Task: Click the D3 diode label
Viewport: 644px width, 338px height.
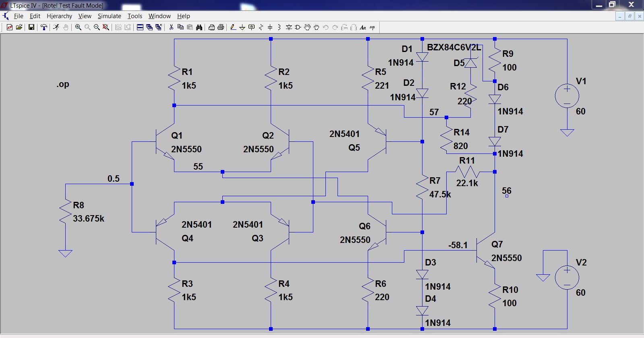Action: [x=431, y=262]
